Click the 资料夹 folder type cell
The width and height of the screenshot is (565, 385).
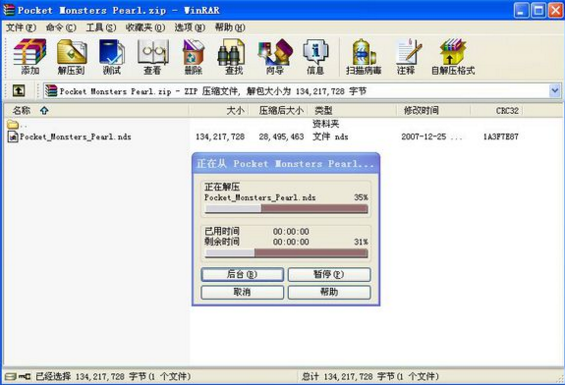coord(326,124)
